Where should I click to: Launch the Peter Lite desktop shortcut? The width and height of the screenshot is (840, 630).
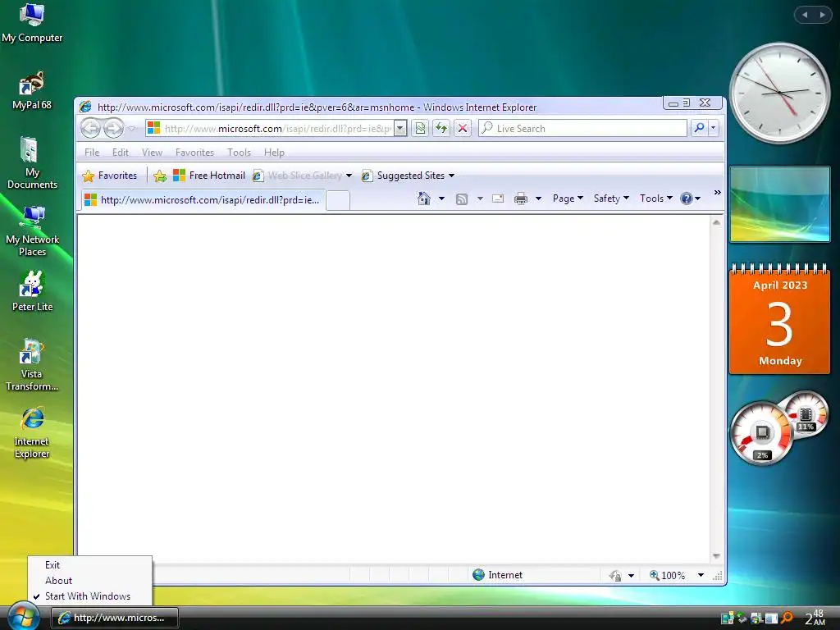click(x=32, y=291)
